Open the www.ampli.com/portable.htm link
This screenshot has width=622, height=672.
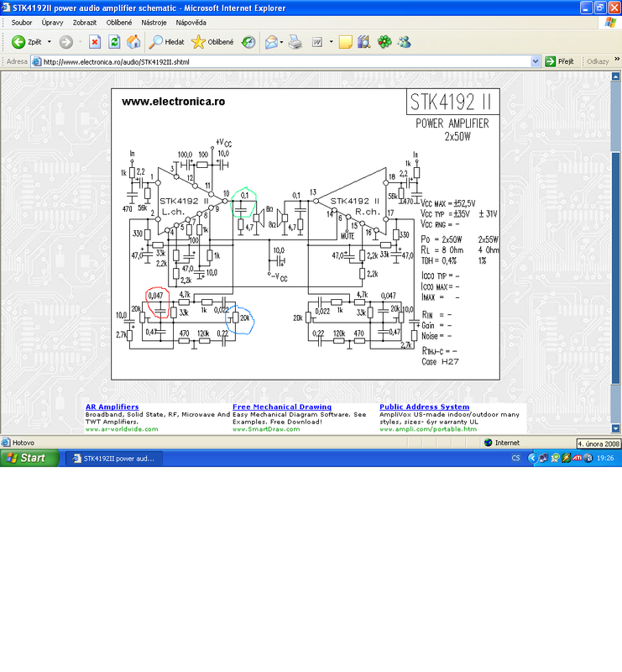click(428, 429)
